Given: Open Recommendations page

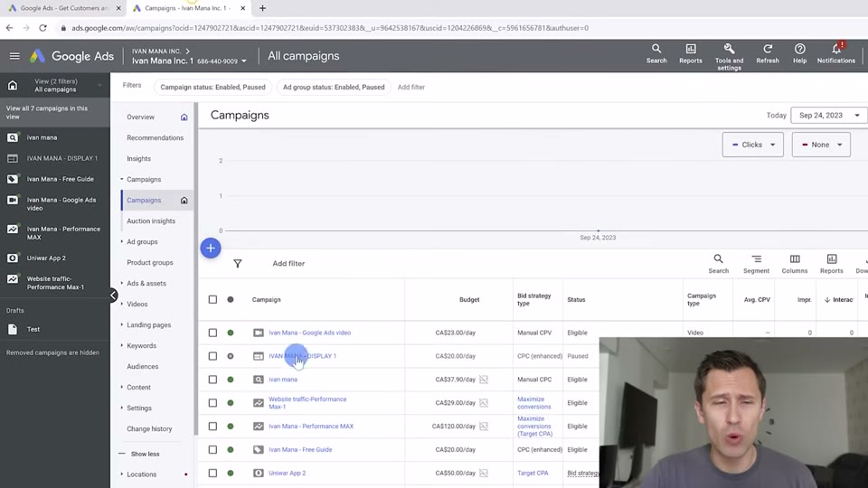Looking at the screenshot, I should click(155, 137).
